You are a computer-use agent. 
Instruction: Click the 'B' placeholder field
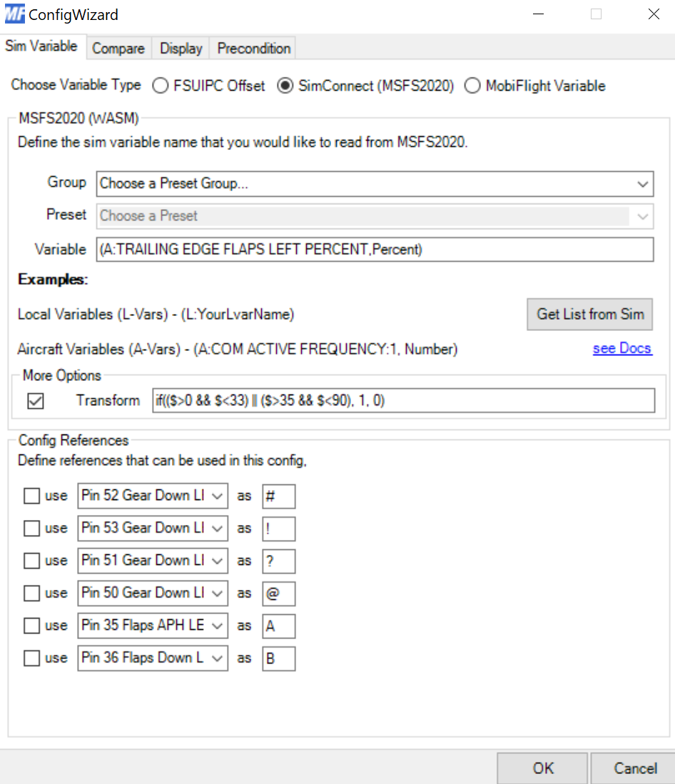pyautogui.click(x=278, y=658)
